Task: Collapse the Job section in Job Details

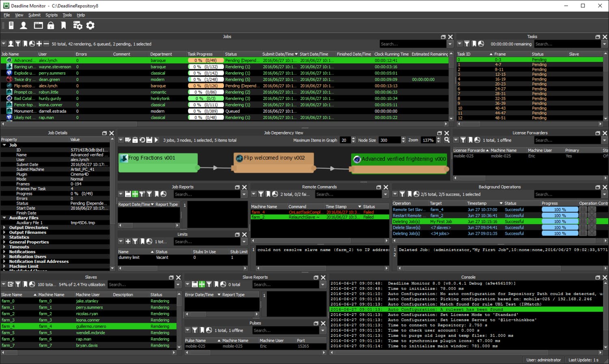Action: [4, 145]
